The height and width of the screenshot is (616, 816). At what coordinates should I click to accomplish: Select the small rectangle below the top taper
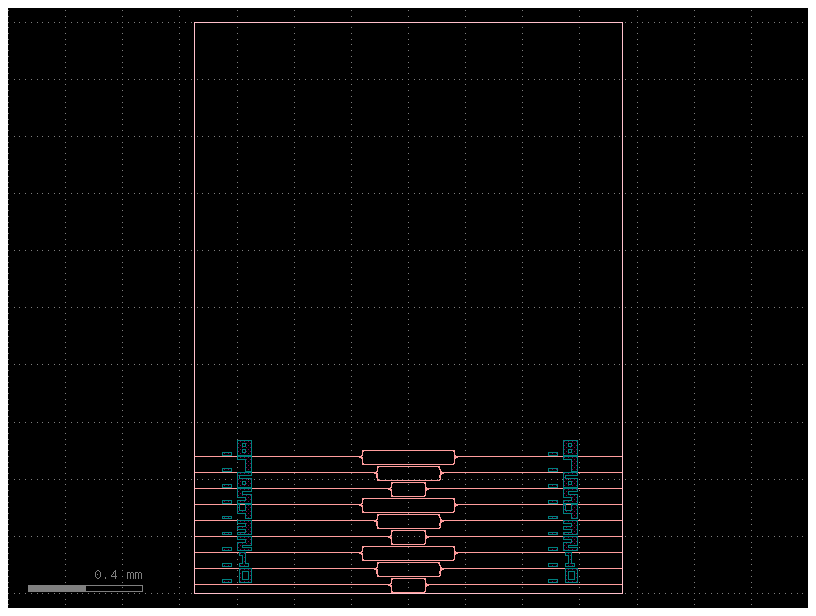pos(407,487)
